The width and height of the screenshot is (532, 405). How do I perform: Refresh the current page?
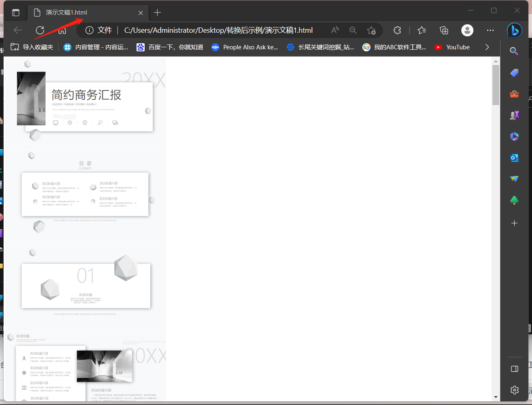[40, 30]
